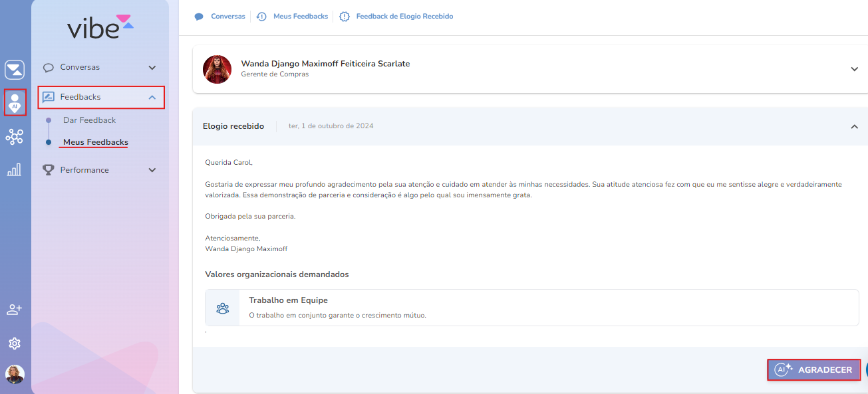Click the Feedback de Elogio Recebido breadcrumb icon
Screen dimensions: 868x394
click(x=344, y=17)
